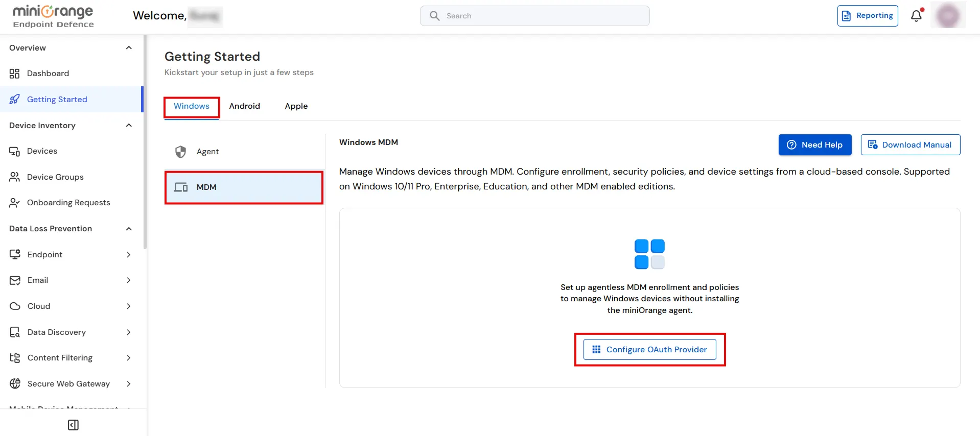Click the Reporting button

click(x=868, y=16)
